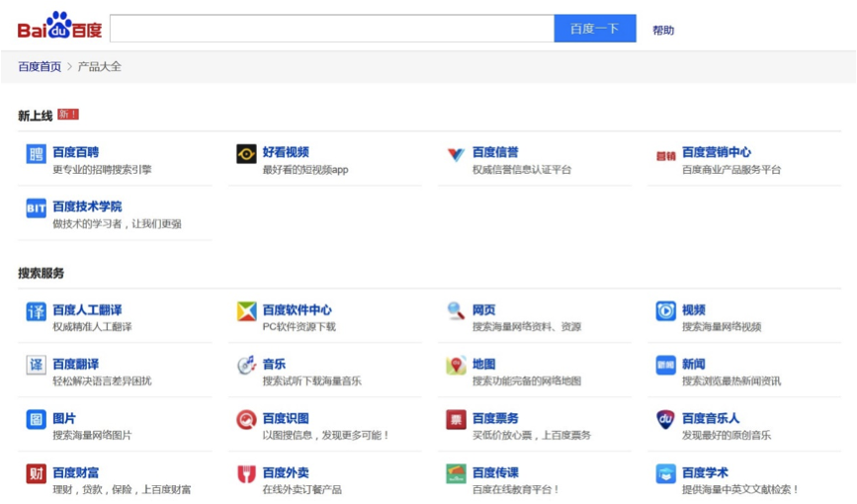Click the 新闻 icon

coord(665,365)
